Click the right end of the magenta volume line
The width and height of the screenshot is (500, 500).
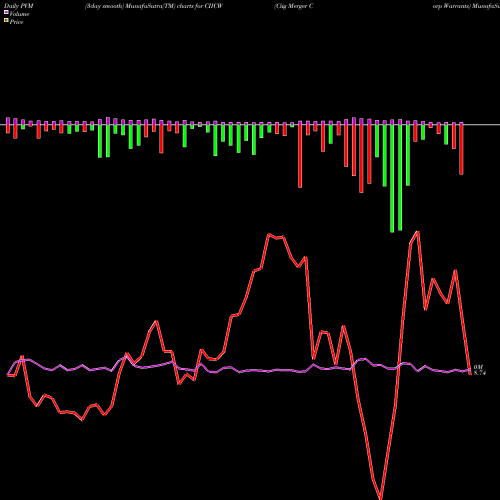click(x=470, y=370)
